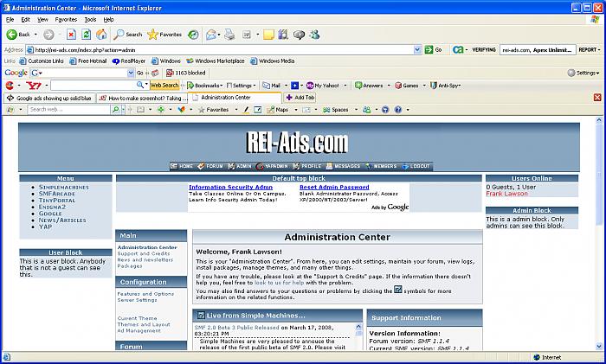Go back with the Back arrow
This screenshot has width=606, height=364.
coord(18,35)
